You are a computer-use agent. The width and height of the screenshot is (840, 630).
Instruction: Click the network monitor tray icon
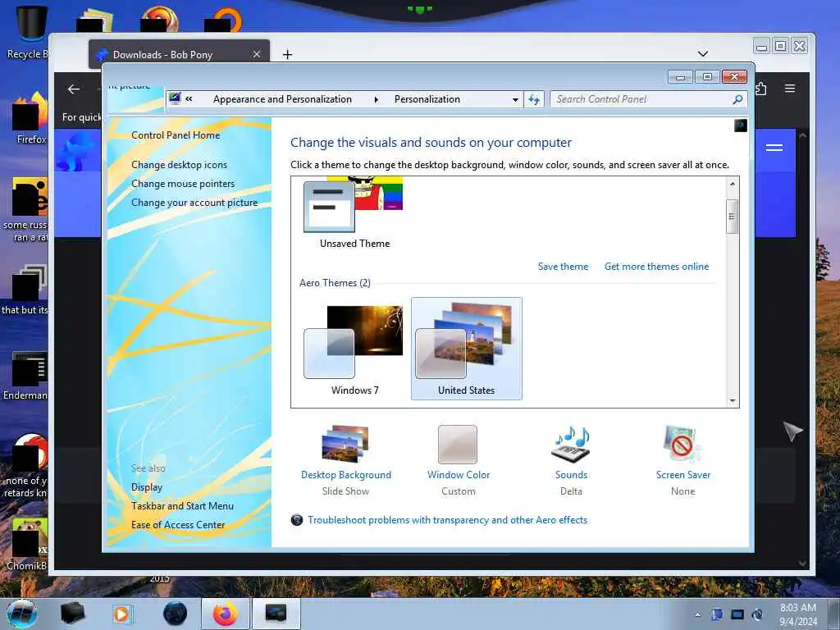pyautogui.click(x=737, y=614)
